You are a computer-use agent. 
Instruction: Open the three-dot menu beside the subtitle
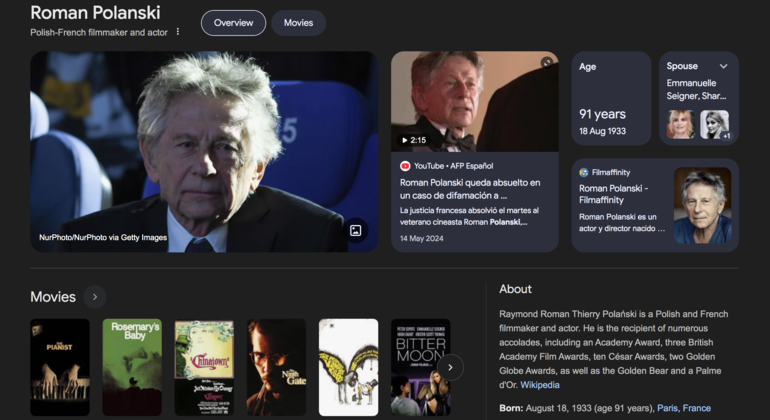178,32
